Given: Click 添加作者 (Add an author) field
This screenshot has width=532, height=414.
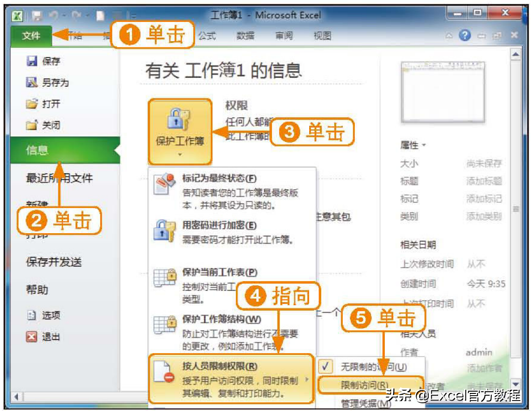Looking at the screenshot, I should tap(484, 368).
